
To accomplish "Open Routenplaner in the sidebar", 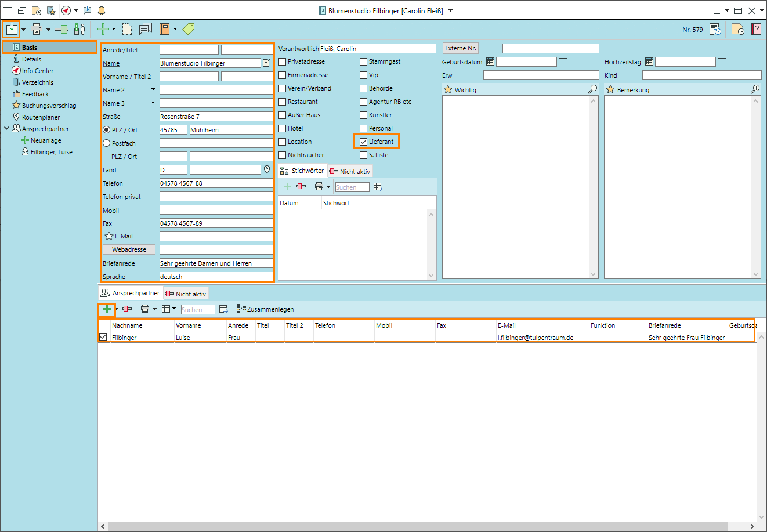I will click(41, 117).
